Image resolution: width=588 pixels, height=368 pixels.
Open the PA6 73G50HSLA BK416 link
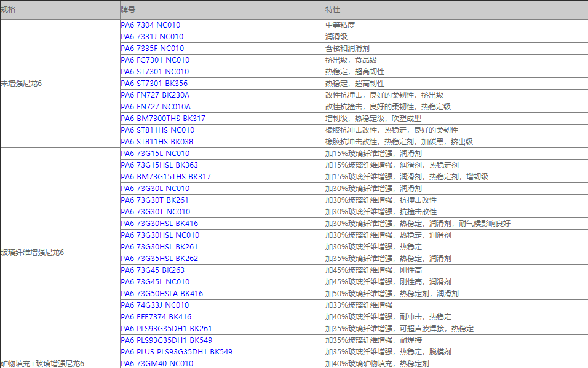tap(162, 293)
